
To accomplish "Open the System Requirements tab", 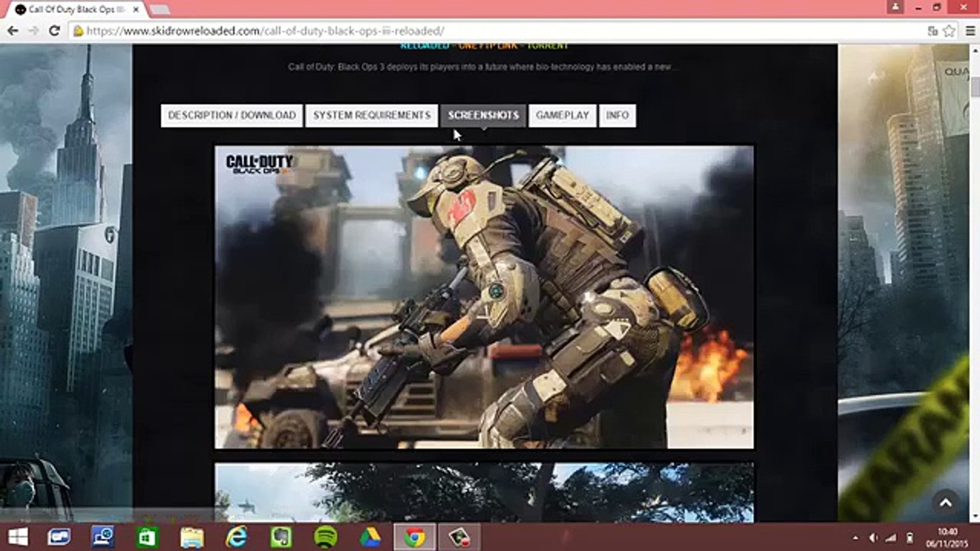I will tap(372, 115).
